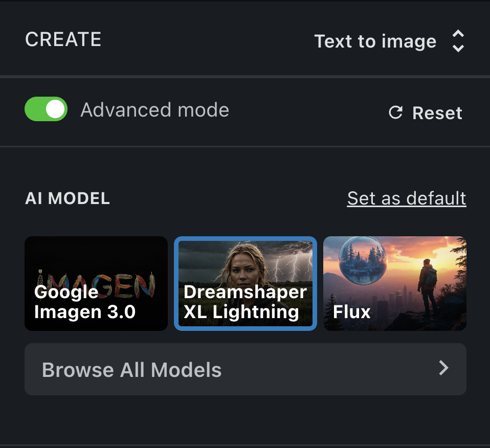490x448 pixels.
Task: Click the AI MODEL section heading
Action: tap(68, 198)
